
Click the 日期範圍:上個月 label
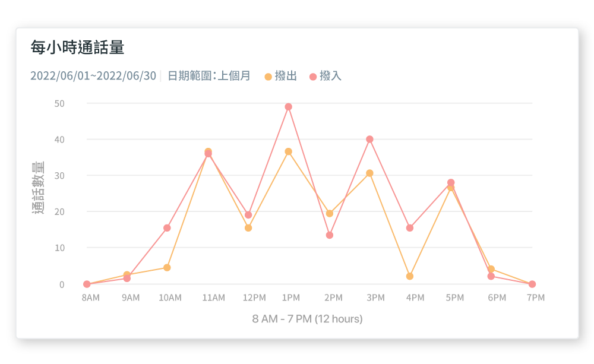208,76
